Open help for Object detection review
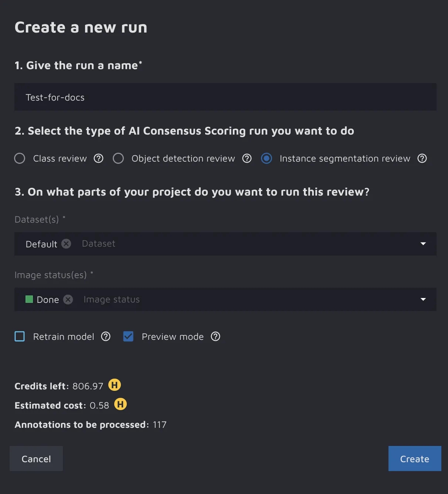This screenshot has width=448, height=494. tap(247, 159)
